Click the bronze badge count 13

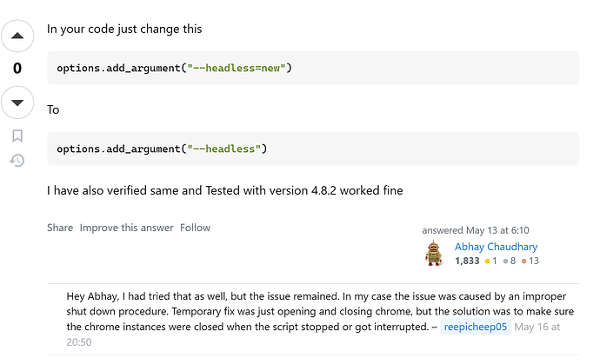pos(530,261)
